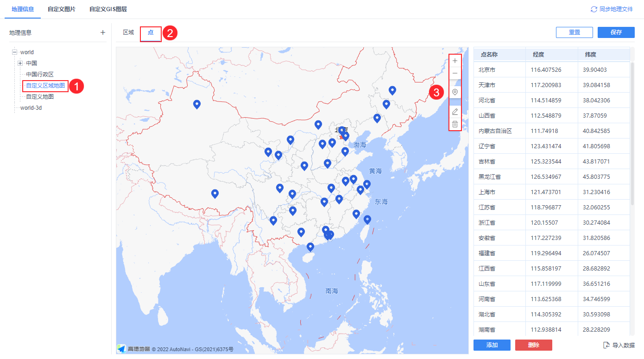Viewport: 644px width, 359px height.
Task: Open the 自定义图片 tab
Action: [x=62, y=9]
